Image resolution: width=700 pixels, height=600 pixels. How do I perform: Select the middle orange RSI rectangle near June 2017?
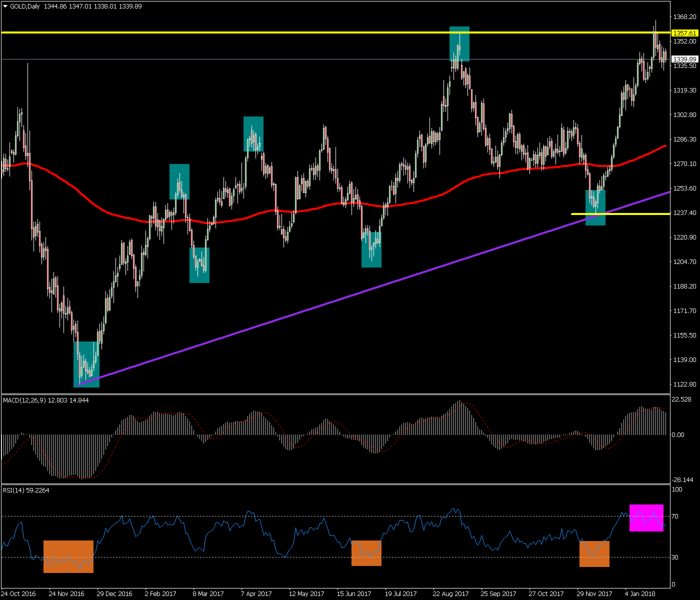366,553
